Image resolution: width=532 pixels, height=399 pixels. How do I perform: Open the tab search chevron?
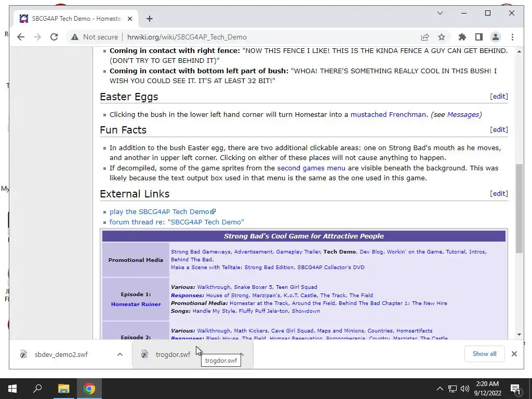point(440,13)
